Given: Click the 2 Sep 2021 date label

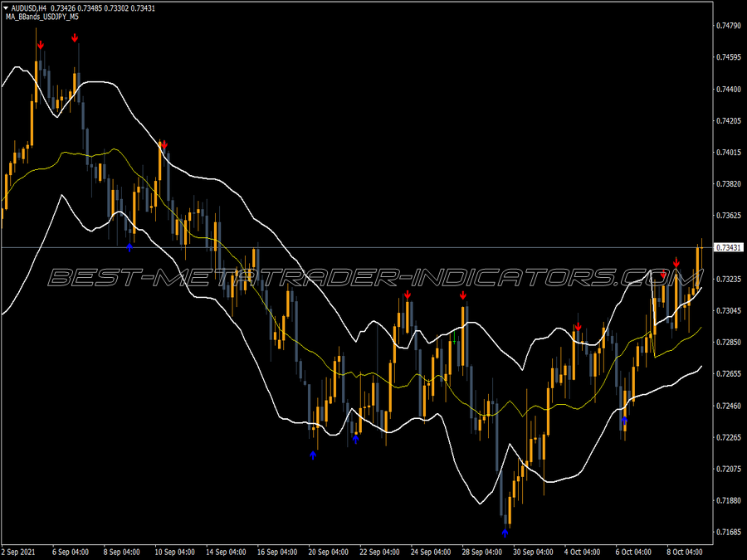Looking at the screenshot, I should click(x=18, y=552).
